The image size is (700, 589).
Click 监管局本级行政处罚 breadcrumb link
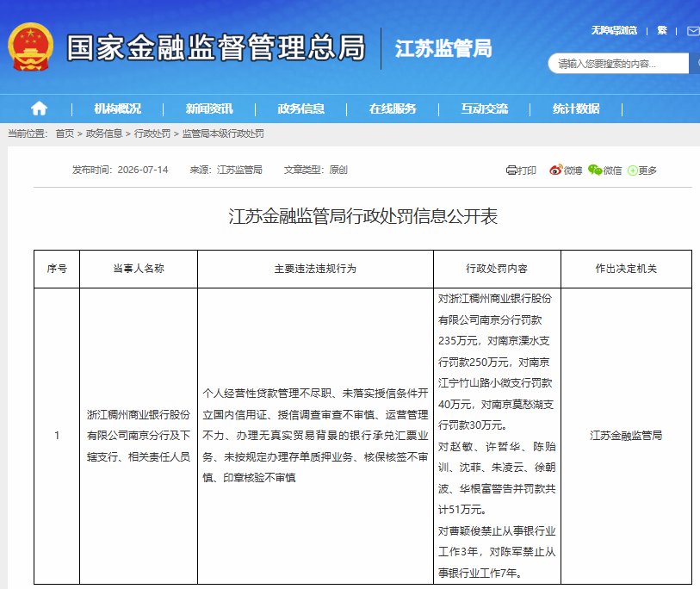223,133
